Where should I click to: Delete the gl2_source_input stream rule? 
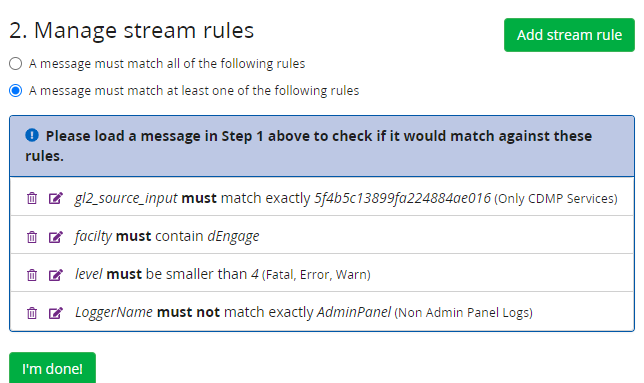tap(32, 198)
